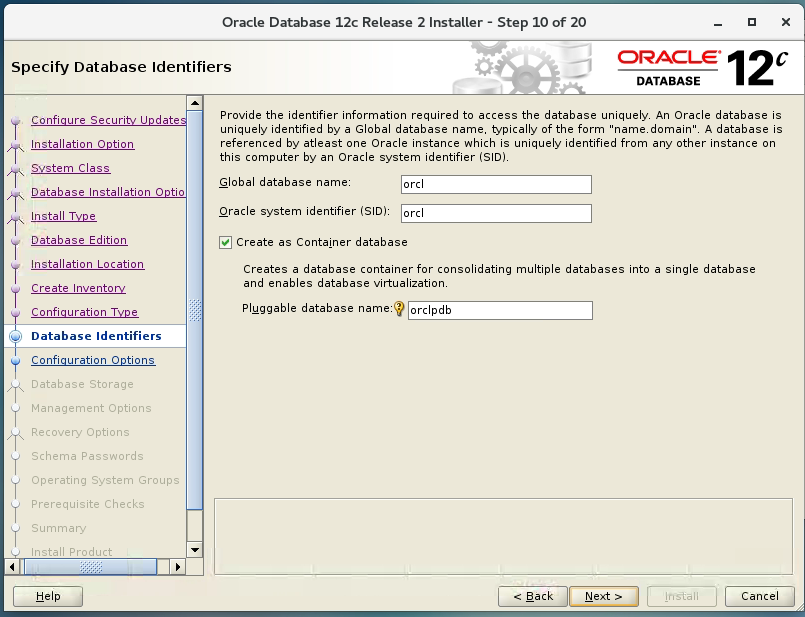Click the 'Management Options' disabled step text

pyautogui.click(x=91, y=408)
